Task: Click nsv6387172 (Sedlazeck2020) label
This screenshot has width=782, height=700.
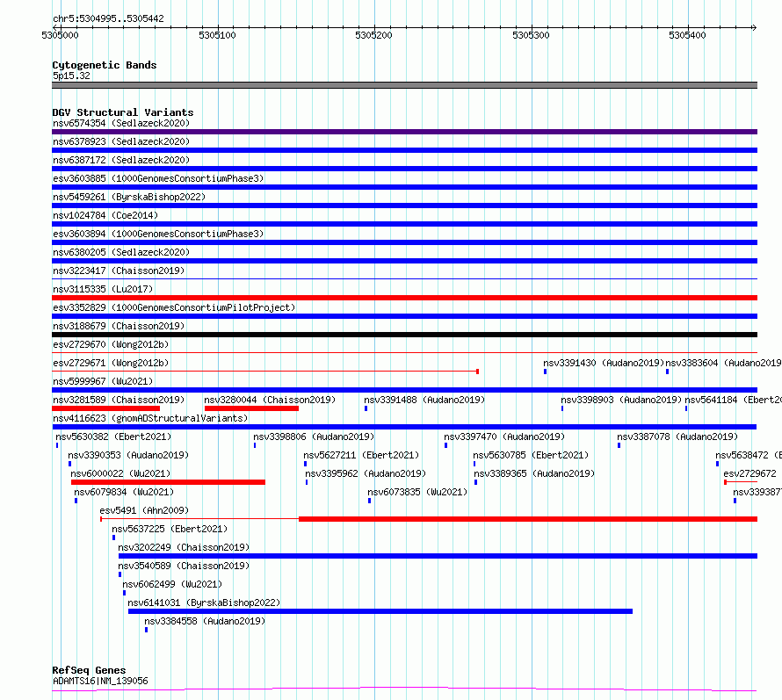Action: click(121, 160)
